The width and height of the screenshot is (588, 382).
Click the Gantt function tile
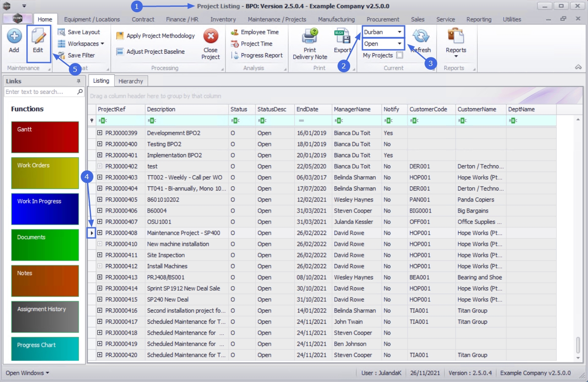(x=45, y=137)
